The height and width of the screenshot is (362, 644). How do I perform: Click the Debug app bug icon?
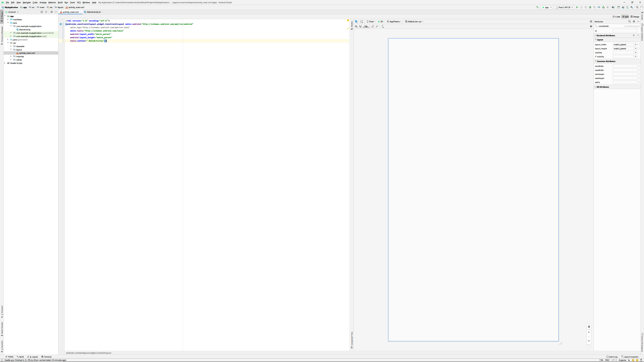tap(590, 7)
